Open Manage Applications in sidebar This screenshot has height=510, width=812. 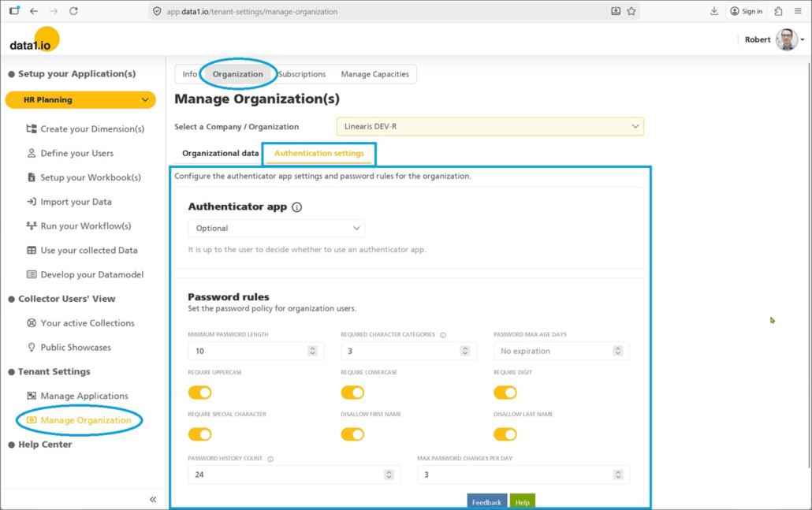pos(84,396)
